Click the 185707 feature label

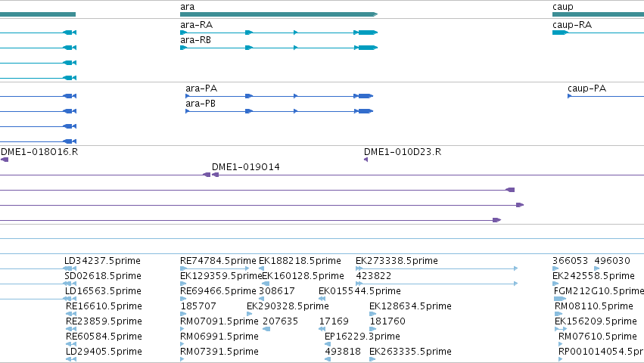click(198, 306)
